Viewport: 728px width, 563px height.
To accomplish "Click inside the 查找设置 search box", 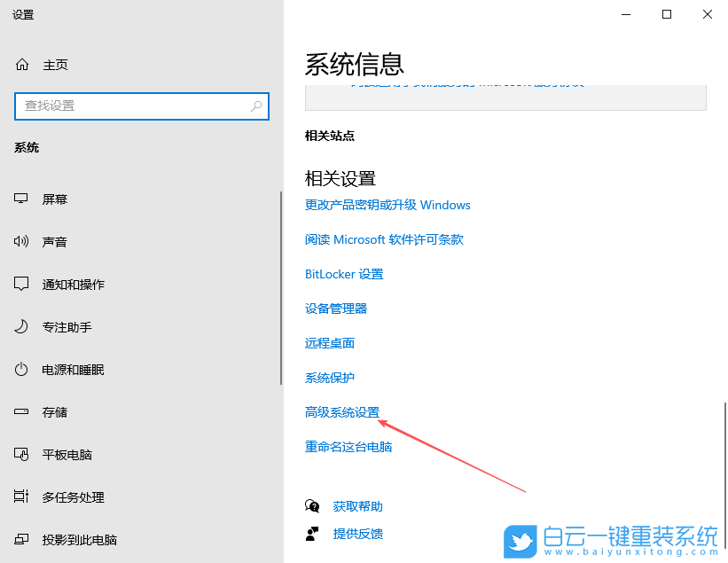I will pos(142,106).
